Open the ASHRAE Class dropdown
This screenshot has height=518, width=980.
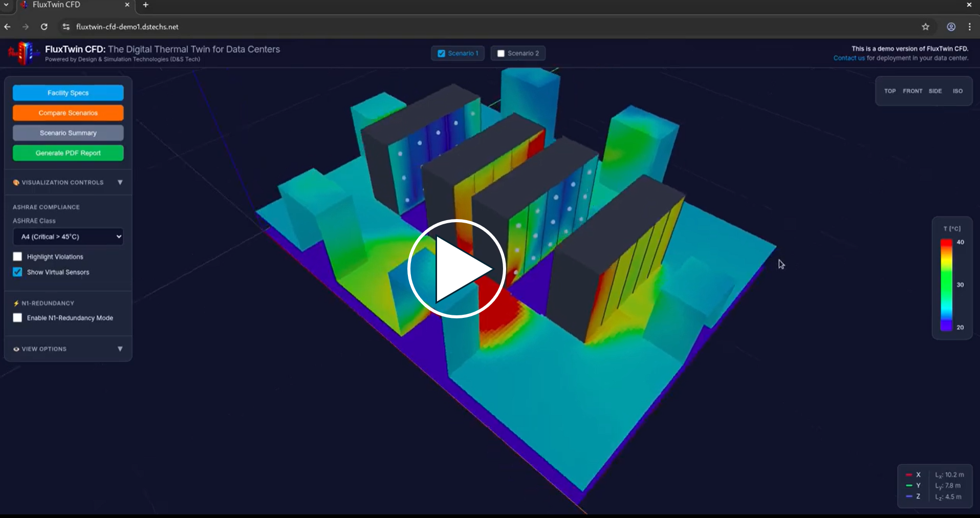68,236
